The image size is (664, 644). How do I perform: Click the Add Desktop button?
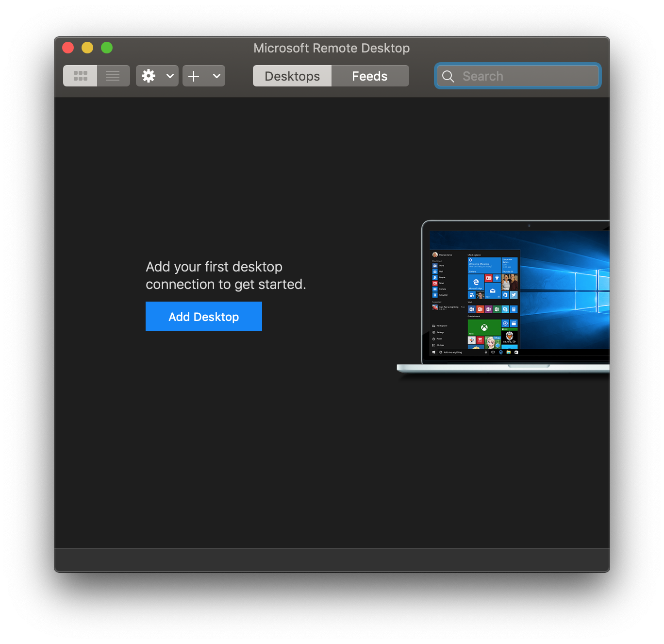tap(204, 316)
